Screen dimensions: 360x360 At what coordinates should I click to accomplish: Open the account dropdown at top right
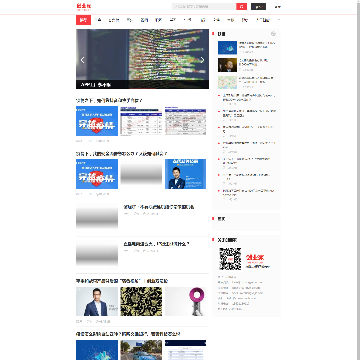click(x=277, y=7)
